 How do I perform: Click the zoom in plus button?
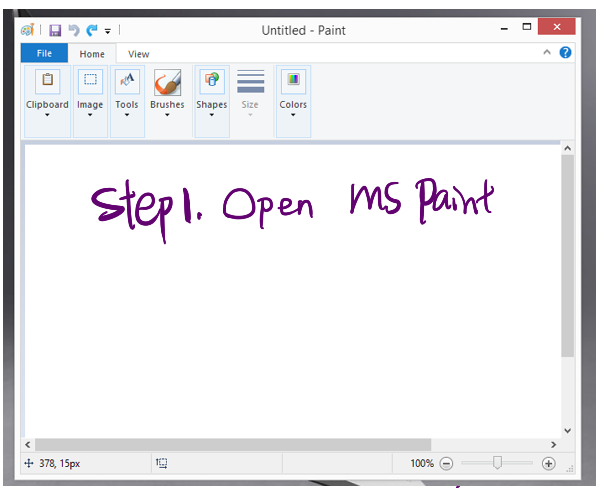click(x=548, y=463)
